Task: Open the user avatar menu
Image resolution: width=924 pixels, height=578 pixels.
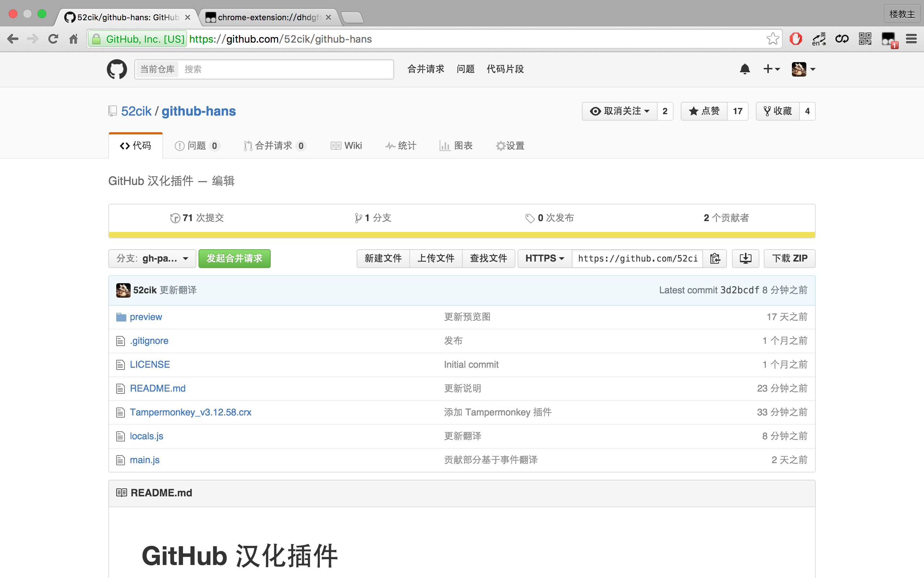Action: 803,69
